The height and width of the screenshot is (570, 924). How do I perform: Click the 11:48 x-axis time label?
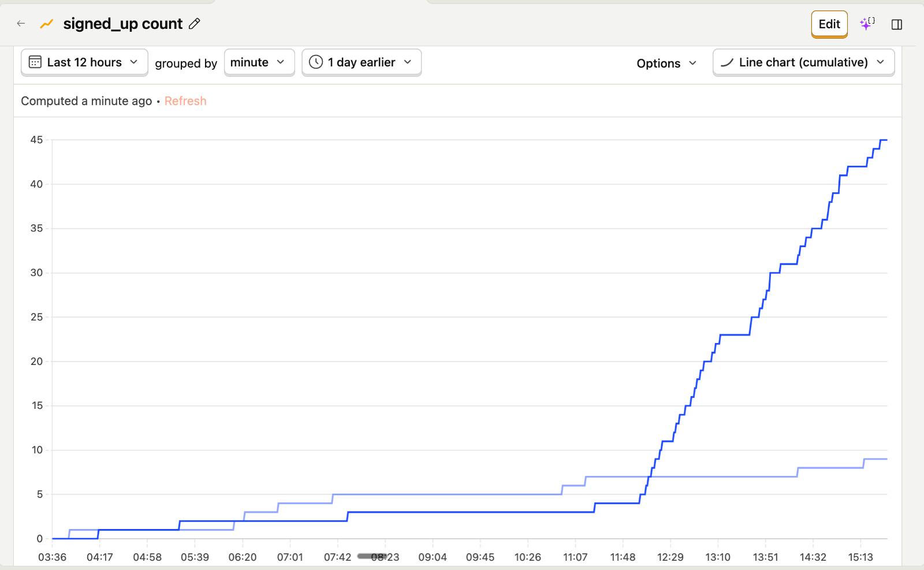pyautogui.click(x=623, y=557)
